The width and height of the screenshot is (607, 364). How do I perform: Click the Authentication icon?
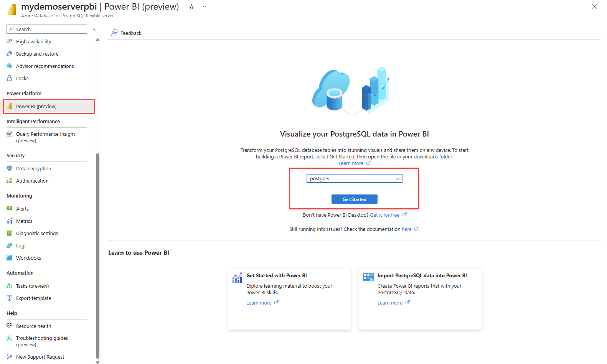pos(10,181)
